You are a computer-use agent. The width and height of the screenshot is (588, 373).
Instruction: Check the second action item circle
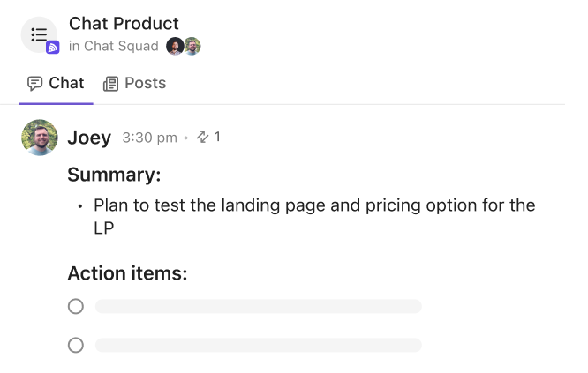[76, 345]
